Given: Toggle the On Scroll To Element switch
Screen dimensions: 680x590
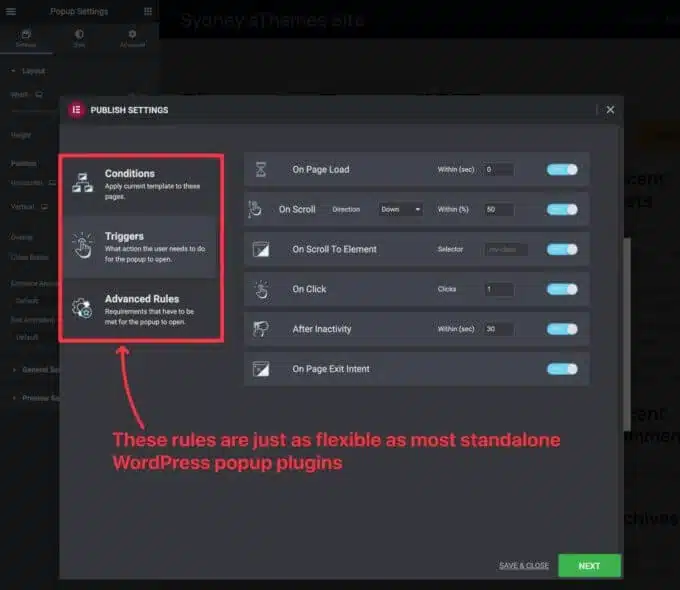Looking at the screenshot, I should tap(562, 249).
